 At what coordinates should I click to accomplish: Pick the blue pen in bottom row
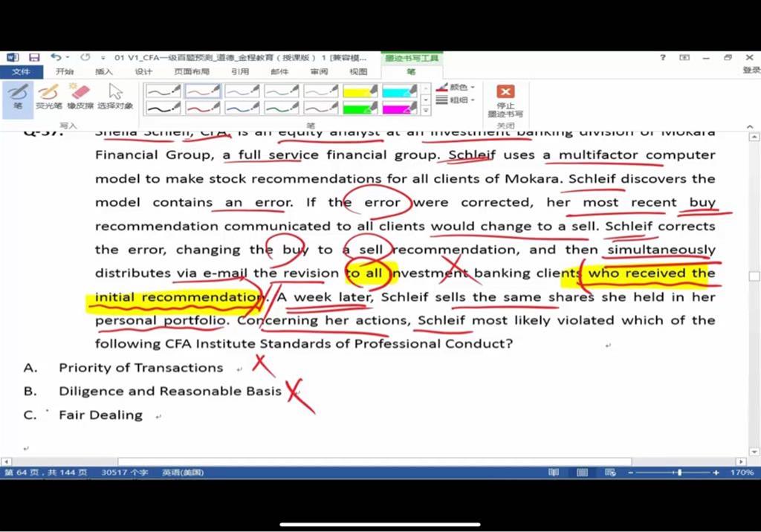[242, 107]
